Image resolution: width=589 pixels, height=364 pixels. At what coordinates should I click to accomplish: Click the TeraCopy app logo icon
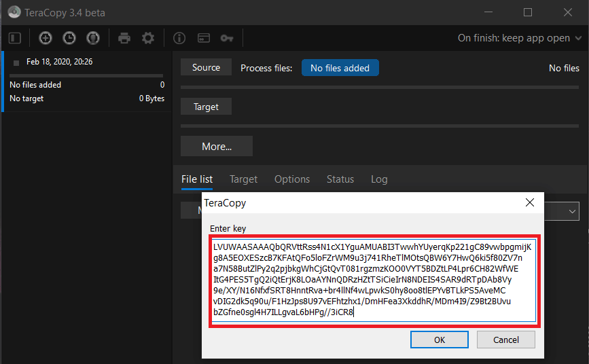coord(14,12)
